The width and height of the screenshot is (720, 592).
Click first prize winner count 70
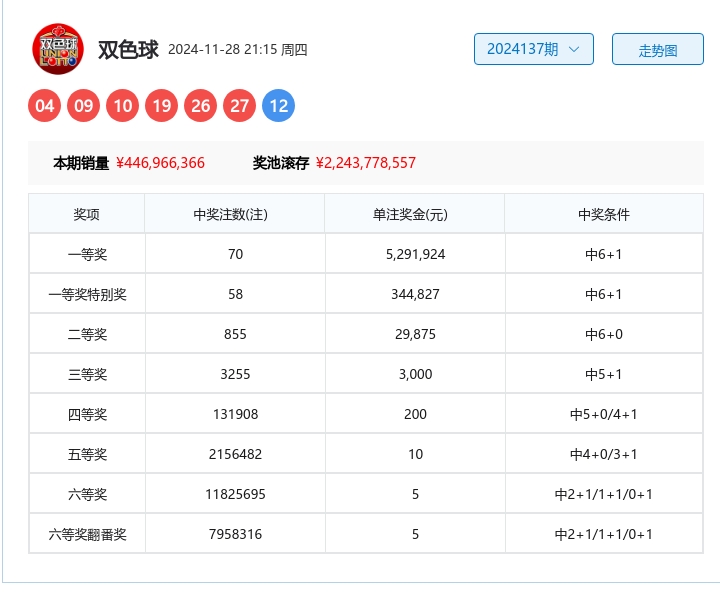click(x=236, y=254)
